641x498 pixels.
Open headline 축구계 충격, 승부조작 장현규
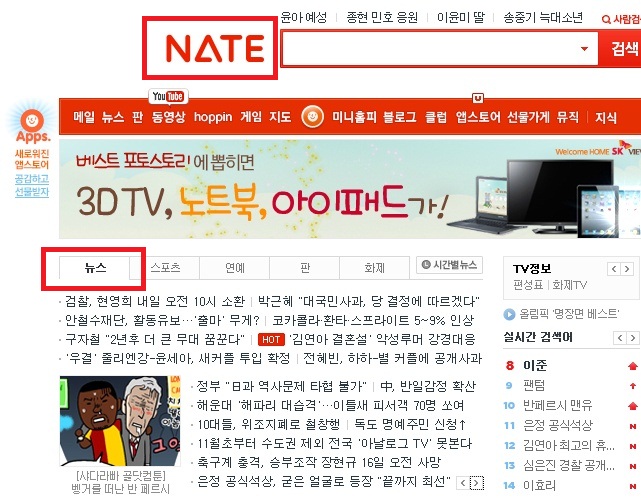(319, 462)
